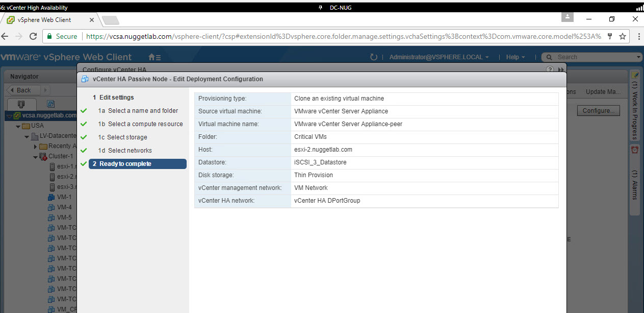644x313 pixels.
Task: Open the Help dropdown menu
Action: pos(516,57)
